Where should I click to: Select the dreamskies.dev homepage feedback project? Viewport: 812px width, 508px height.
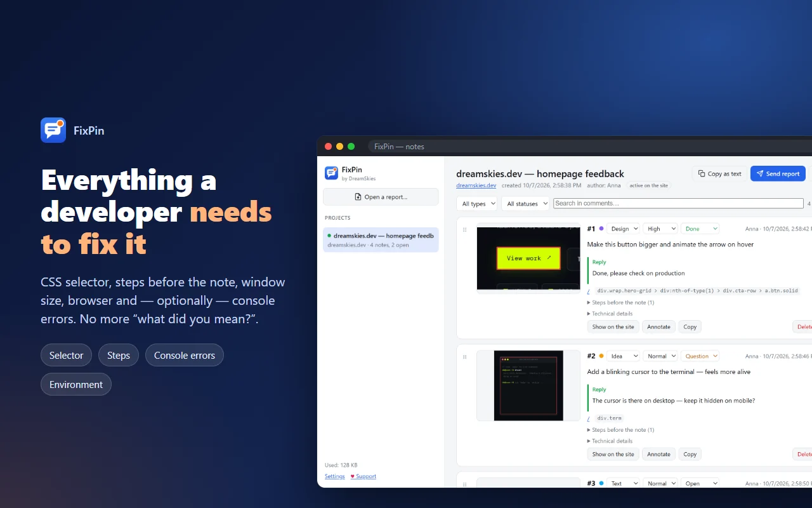point(381,240)
